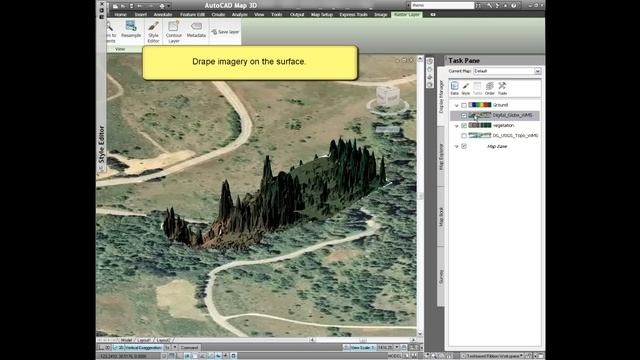Open the Annotate ribbon tab
Screen dimensions: 640x360
coord(163,15)
